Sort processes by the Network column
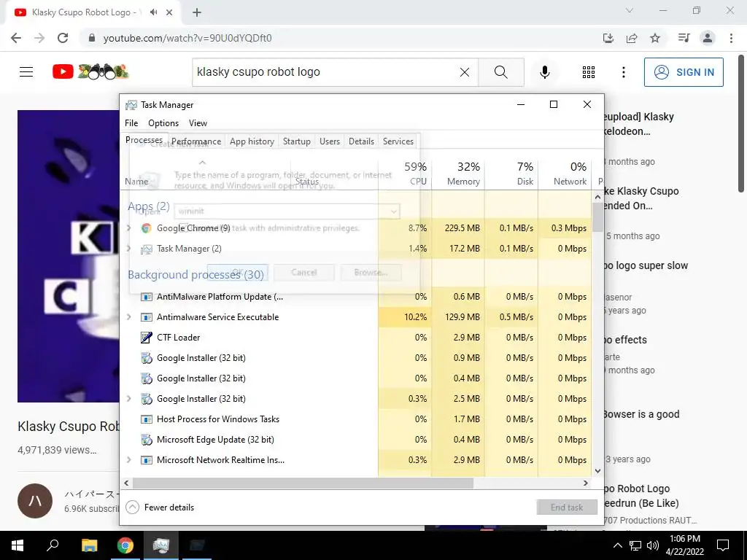This screenshot has height=560, width=747. [565, 174]
